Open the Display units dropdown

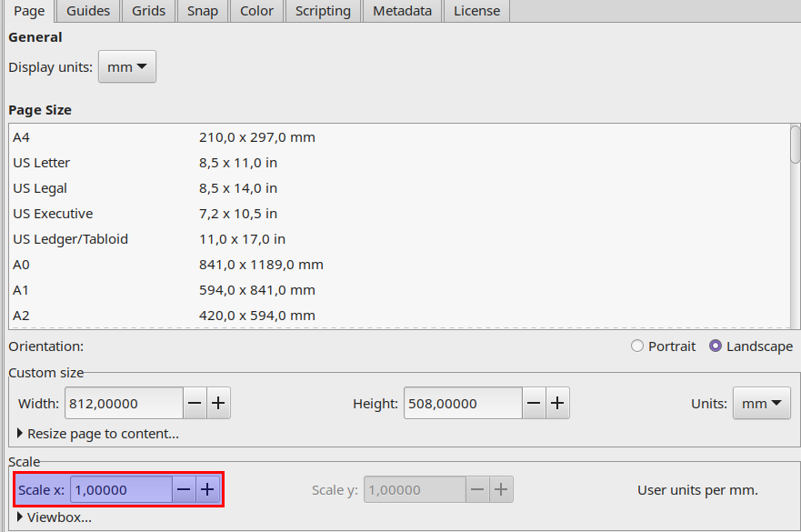[127, 66]
